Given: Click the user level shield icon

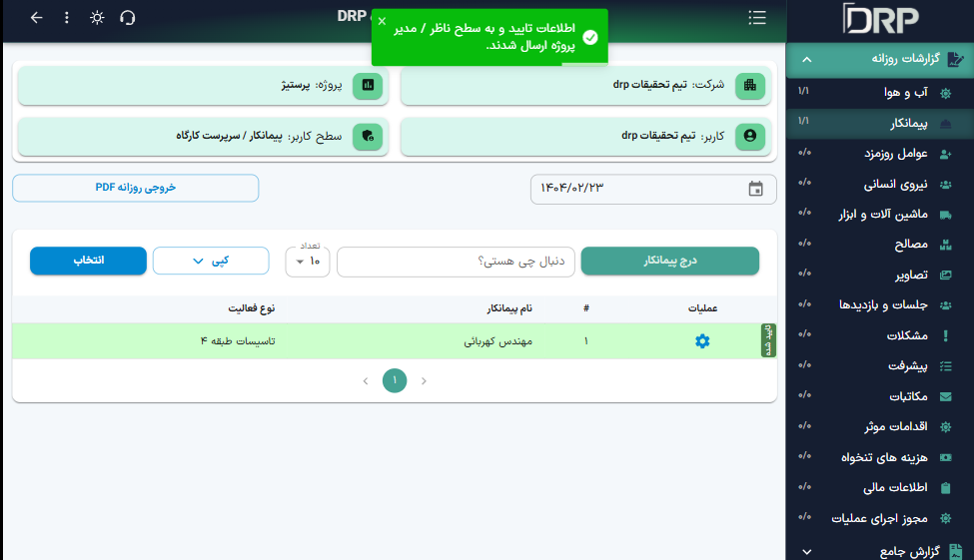Looking at the screenshot, I should 368,136.
